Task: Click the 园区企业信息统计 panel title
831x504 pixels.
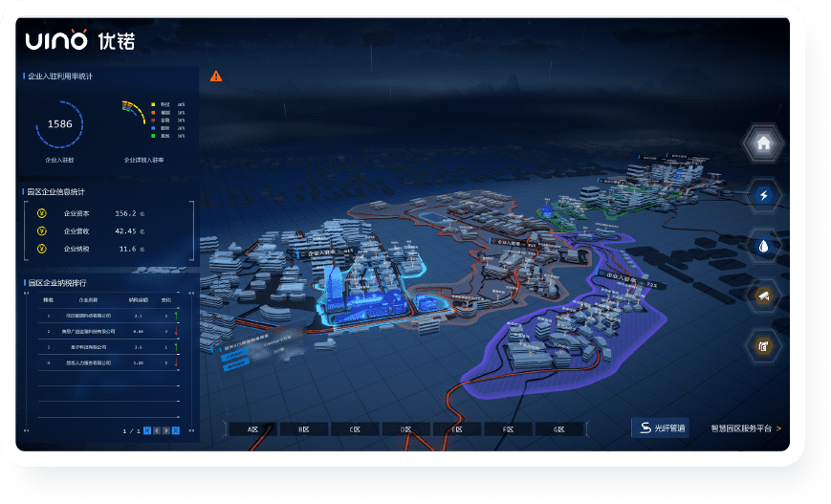Action: [56, 192]
